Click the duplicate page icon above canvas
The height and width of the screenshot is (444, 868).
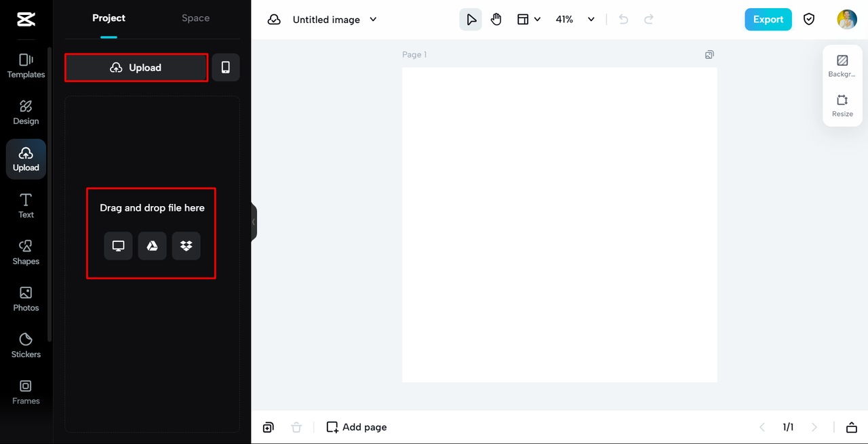(709, 54)
